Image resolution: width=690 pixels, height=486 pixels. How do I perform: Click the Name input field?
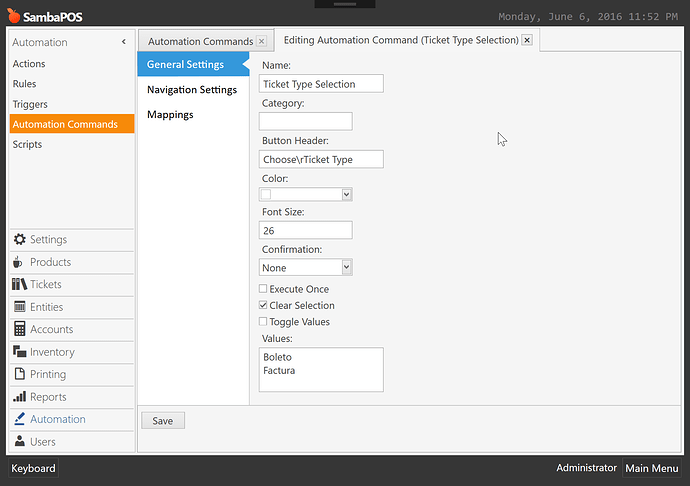(x=321, y=84)
